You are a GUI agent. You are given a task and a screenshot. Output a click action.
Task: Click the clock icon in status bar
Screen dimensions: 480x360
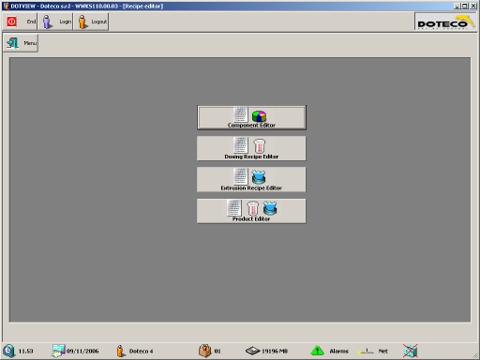[9, 351]
